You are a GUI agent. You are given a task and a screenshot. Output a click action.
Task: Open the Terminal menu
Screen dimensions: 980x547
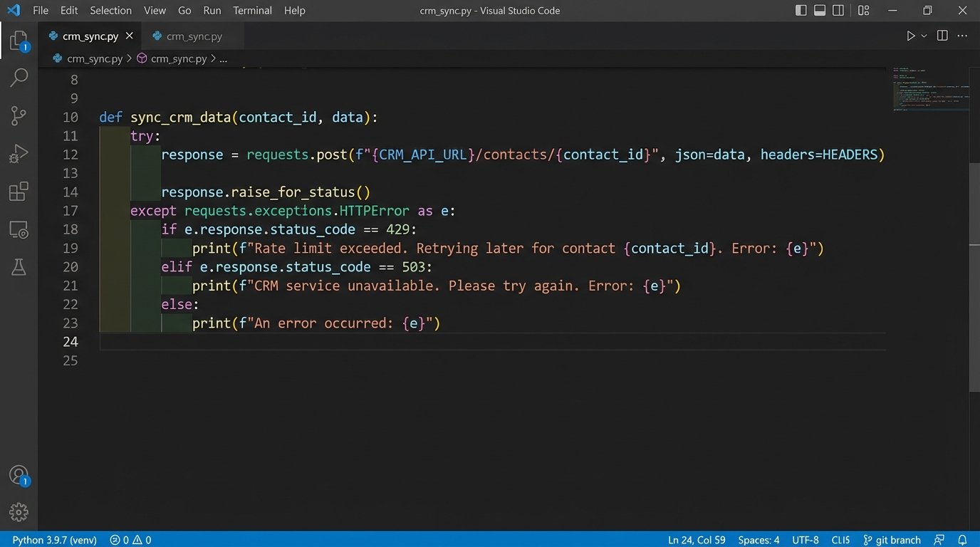[252, 11]
